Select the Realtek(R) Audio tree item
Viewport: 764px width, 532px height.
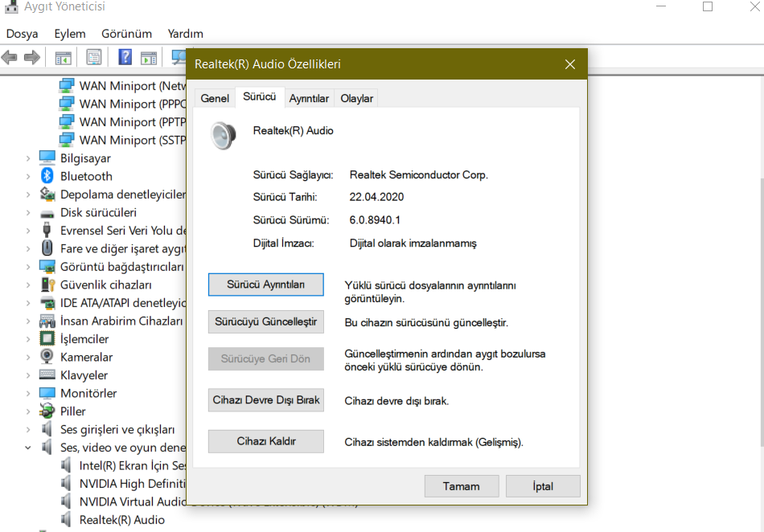[x=121, y=520]
